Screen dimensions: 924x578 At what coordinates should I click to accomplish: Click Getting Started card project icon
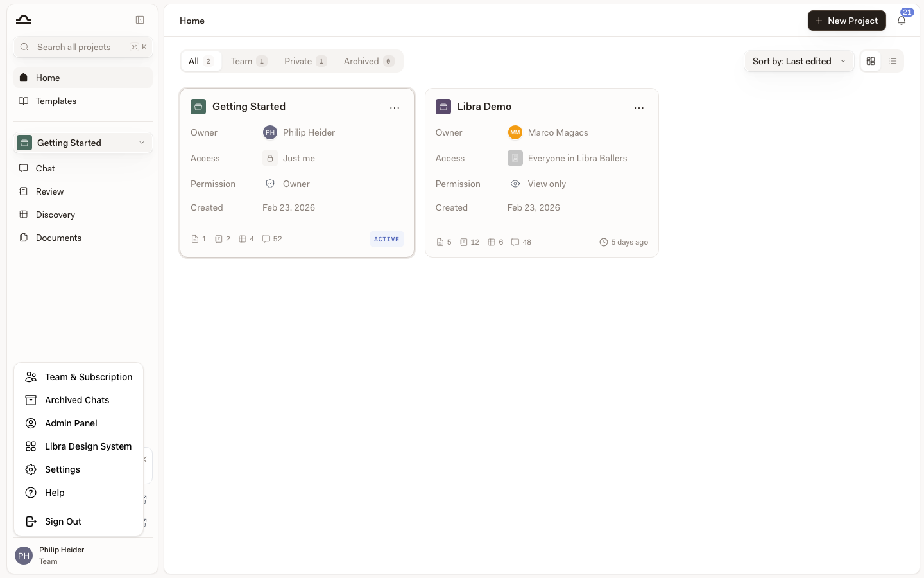[x=198, y=107]
